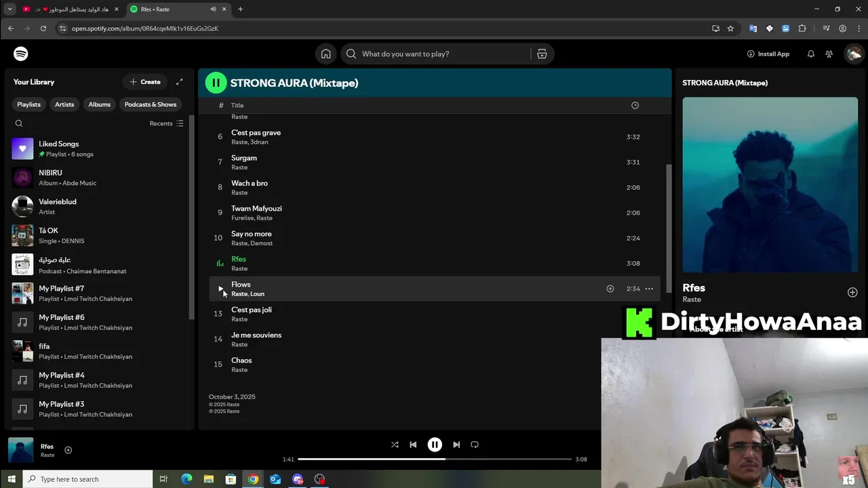Click the album cover in right panel
Viewport: 868px width, 488px height.
770,185
